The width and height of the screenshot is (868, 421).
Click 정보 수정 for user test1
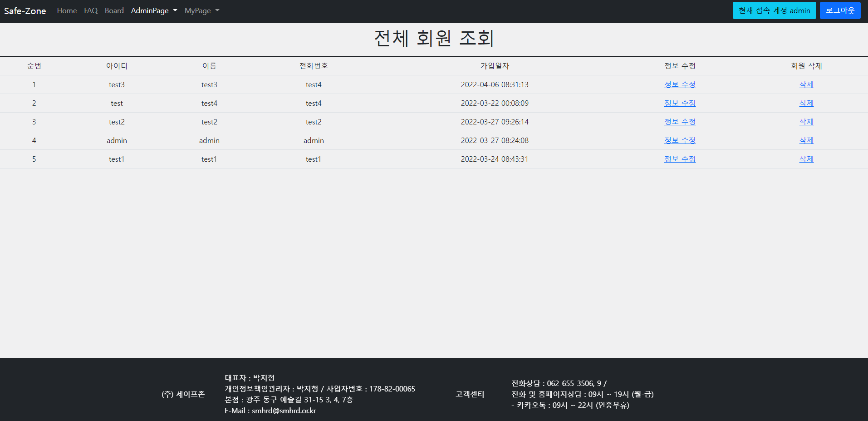coord(679,159)
